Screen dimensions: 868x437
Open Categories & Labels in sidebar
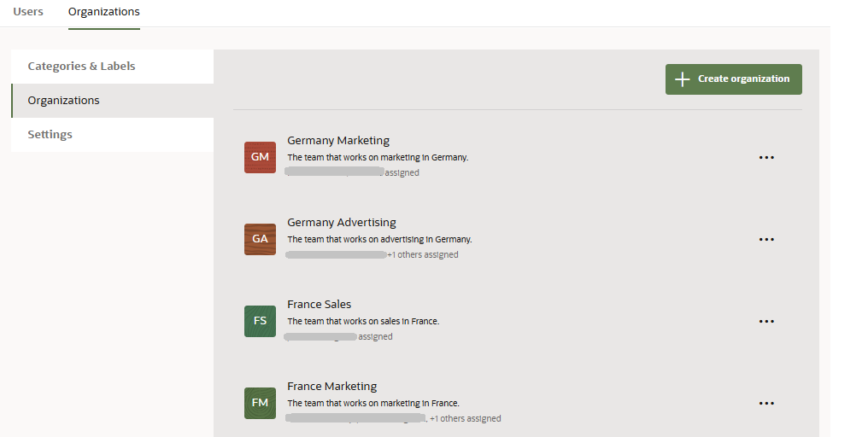coord(81,66)
